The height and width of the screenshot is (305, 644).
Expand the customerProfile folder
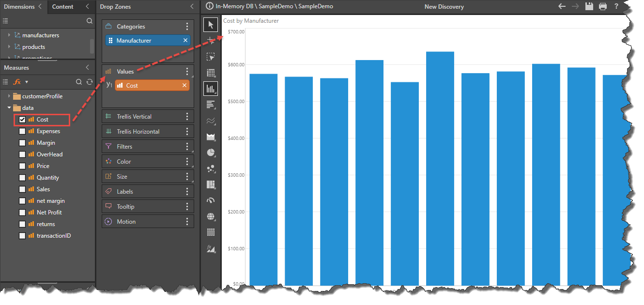pyautogui.click(x=9, y=96)
